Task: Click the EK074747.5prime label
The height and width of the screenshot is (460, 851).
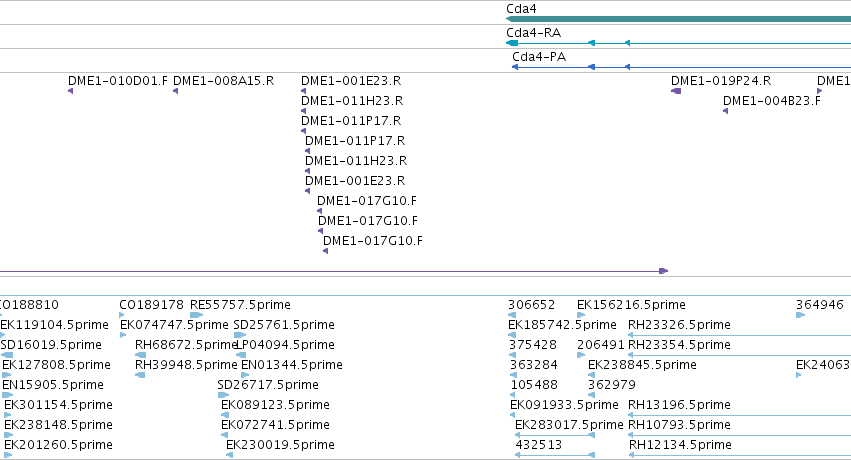Action: click(174, 325)
